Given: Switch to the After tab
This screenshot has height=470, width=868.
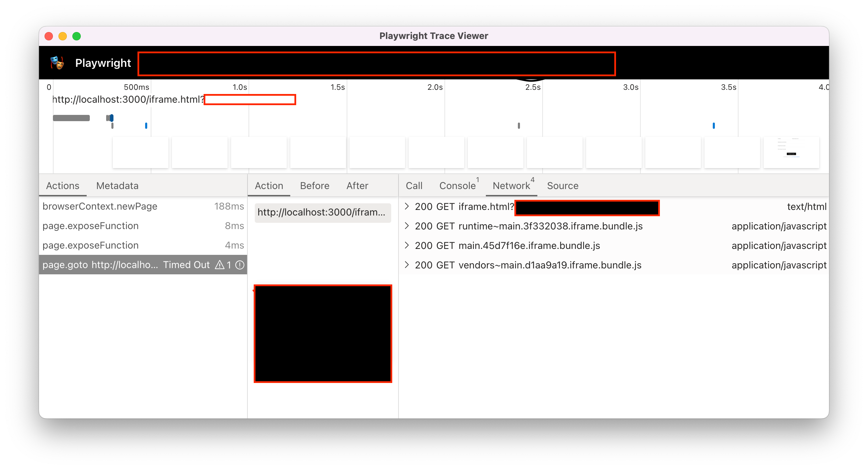Looking at the screenshot, I should tap(357, 186).
